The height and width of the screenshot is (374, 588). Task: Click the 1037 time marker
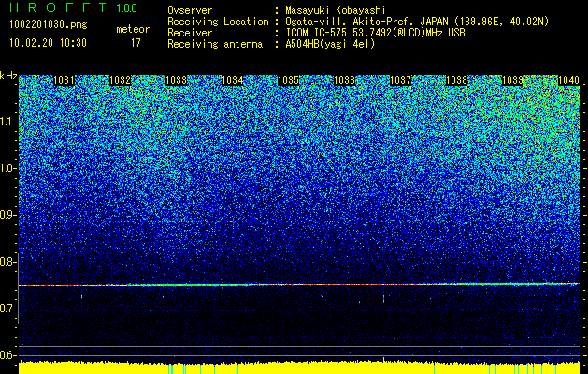(400, 80)
